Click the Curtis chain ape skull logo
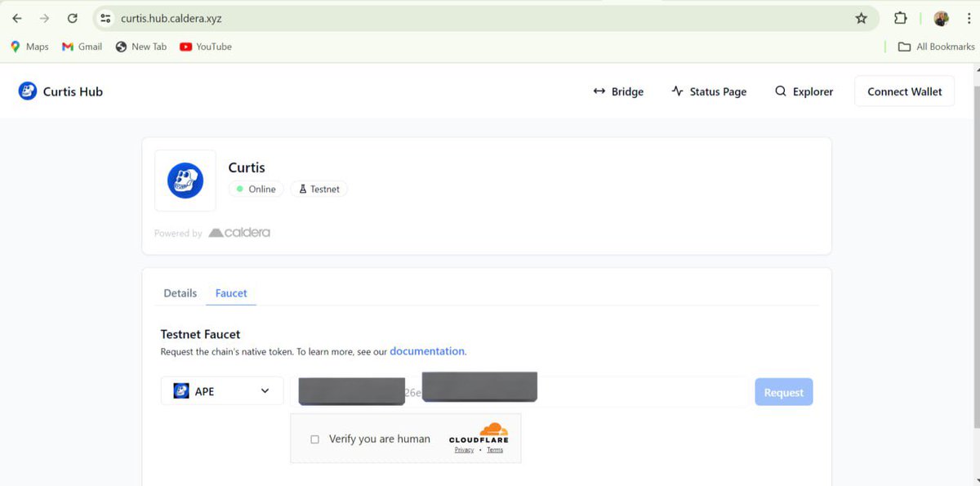The height and width of the screenshot is (486, 980). click(185, 181)
